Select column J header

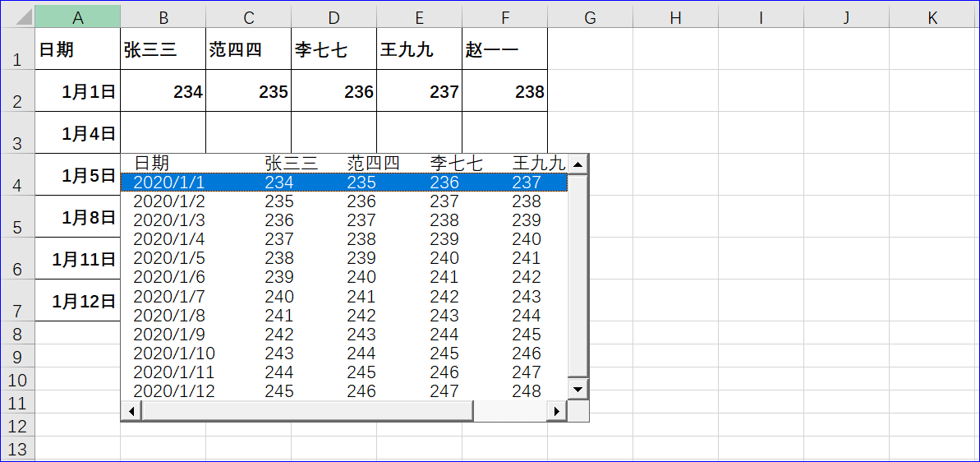(x=846, y=18)
